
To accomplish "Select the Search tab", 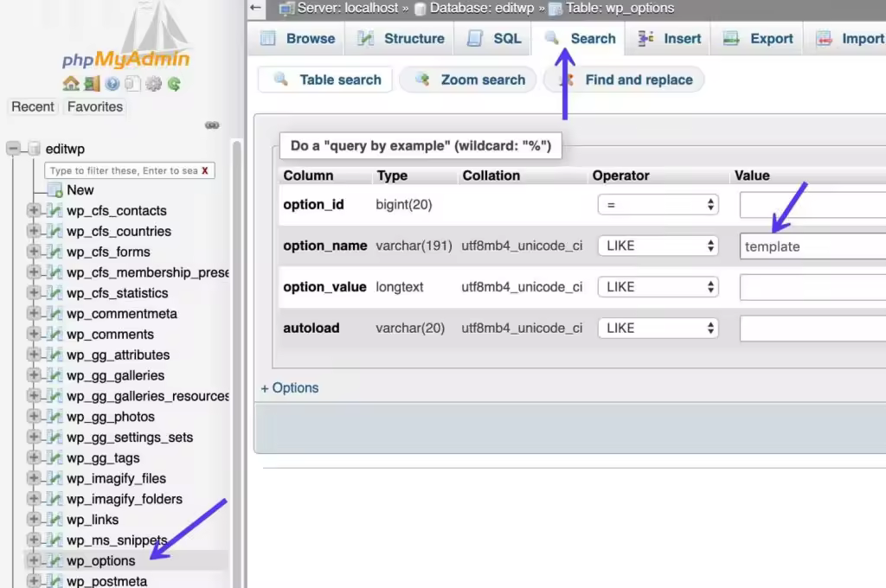I will click(x=579, y=38).
